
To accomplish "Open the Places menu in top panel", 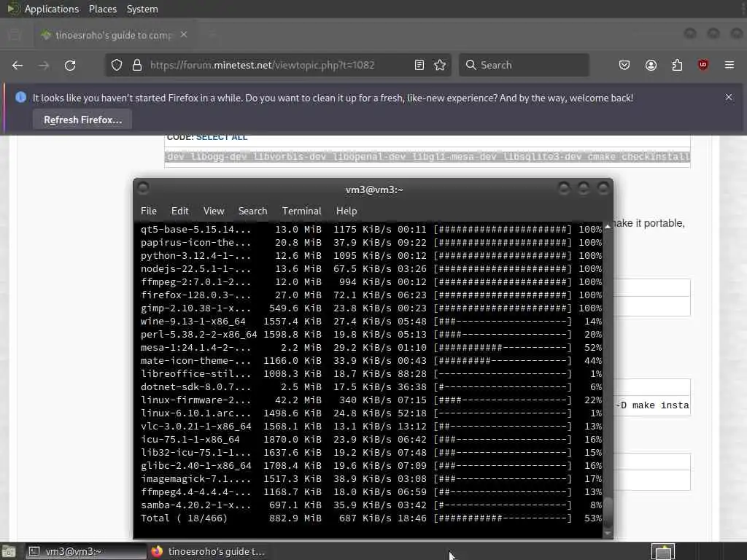I will pos(102,9).
